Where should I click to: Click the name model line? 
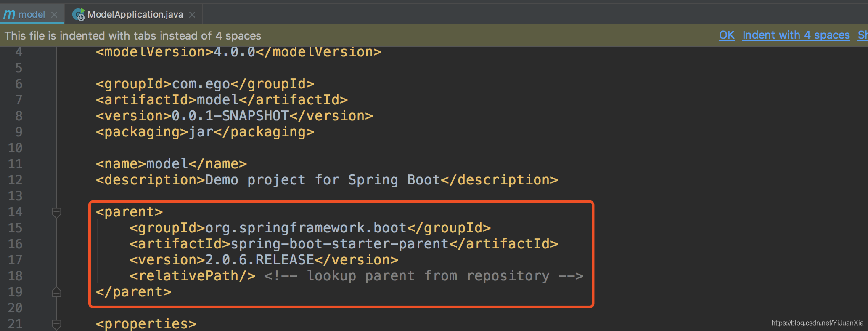[x=171, y=164]
